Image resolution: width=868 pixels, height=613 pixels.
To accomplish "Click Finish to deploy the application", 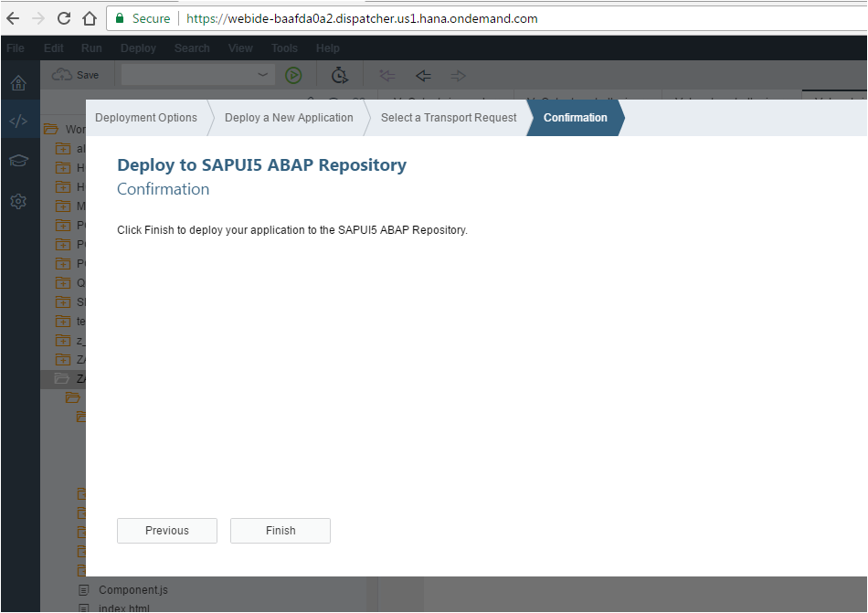I will (x=281, y=531).
